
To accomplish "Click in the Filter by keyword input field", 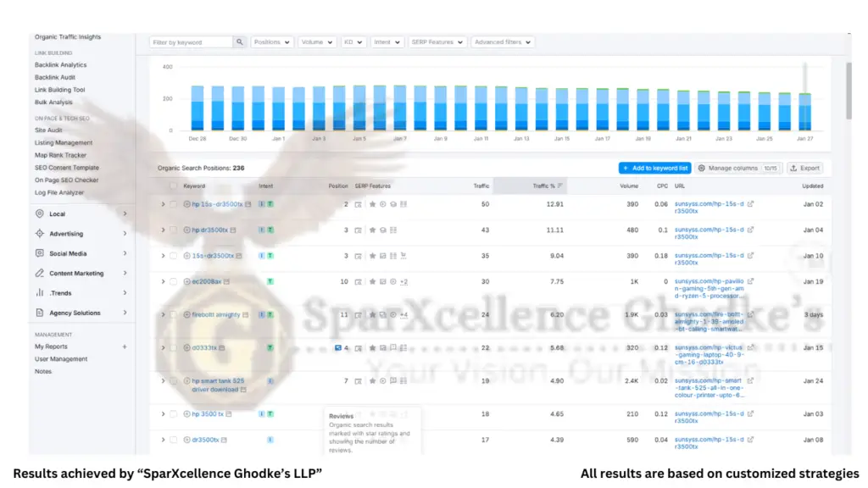I will coord(192,42).
